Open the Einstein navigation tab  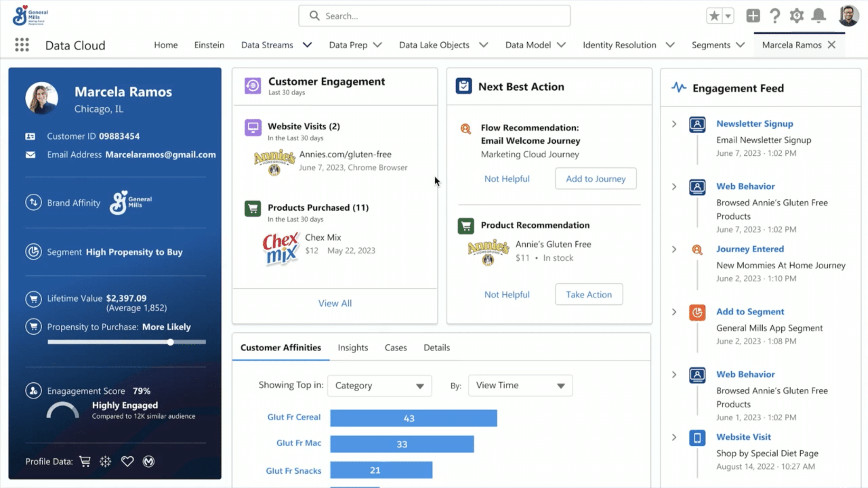coord(209,45)
